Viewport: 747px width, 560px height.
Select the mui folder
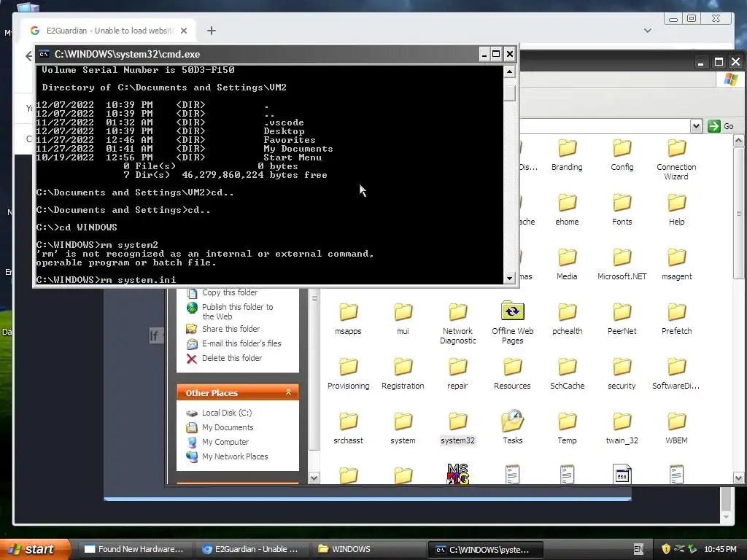pyautogui.click(x=403, y=319)
